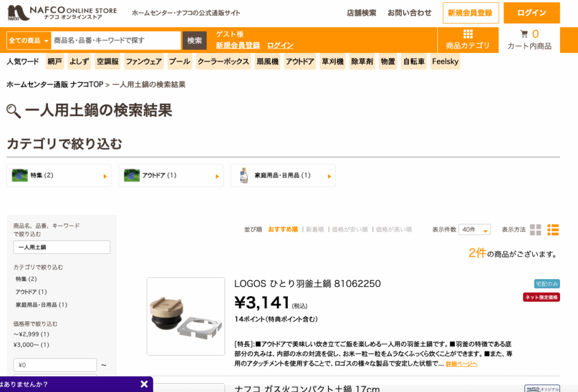
Task: Click the ナフコ ガス火コンパクト土鍋 17cm title
Action: tap(307, 388)
